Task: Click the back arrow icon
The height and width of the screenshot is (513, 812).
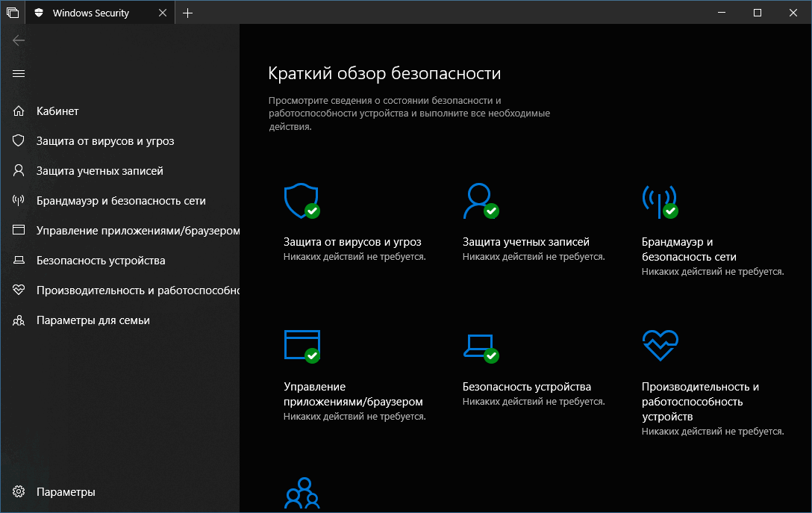Action: coord(18,40)
